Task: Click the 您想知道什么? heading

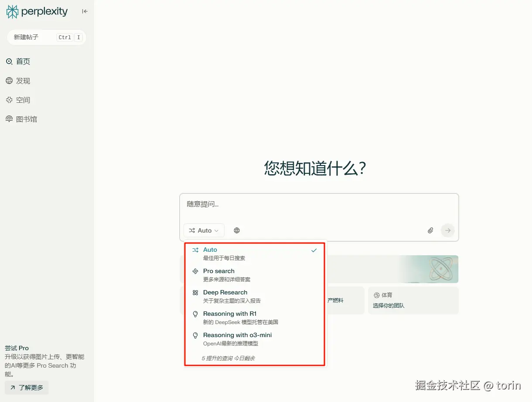Action: (x=315, y=168)
